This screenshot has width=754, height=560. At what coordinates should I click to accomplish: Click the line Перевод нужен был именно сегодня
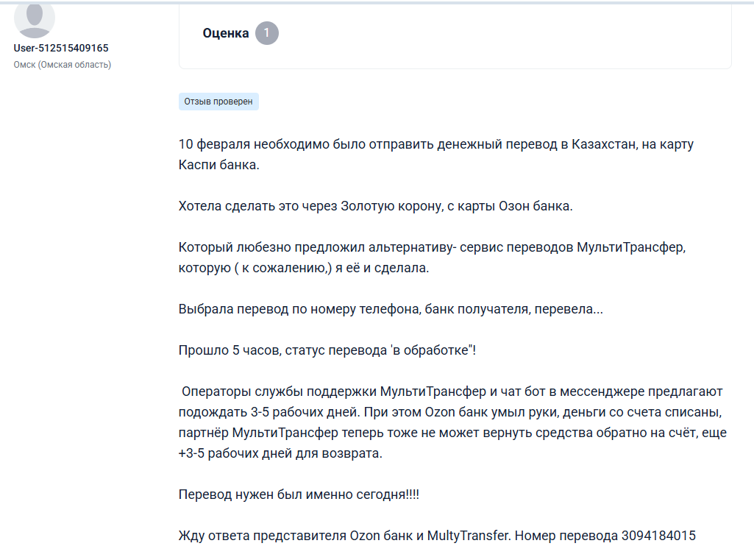[x=299, y=495]
